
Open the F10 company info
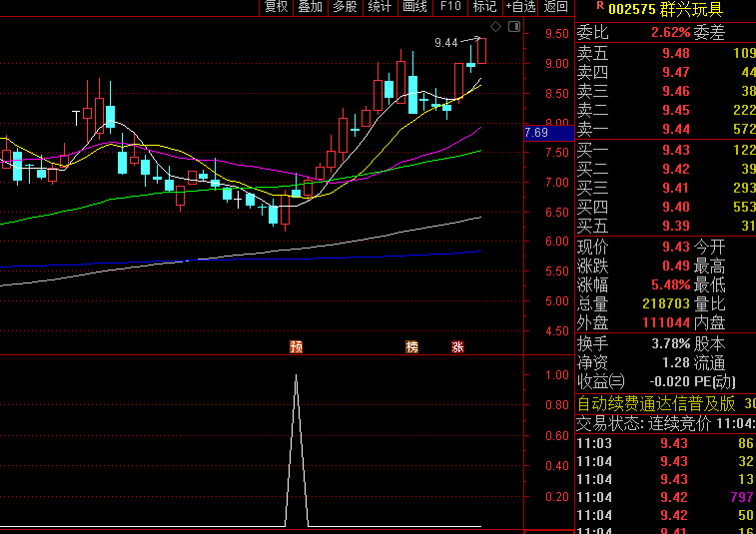point(450,7)
